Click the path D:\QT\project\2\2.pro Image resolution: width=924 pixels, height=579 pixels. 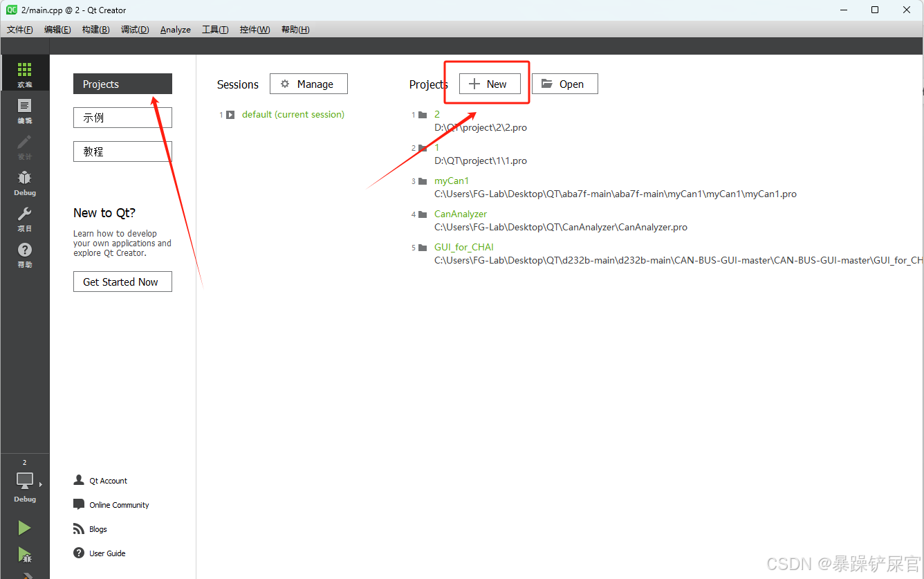481,127
